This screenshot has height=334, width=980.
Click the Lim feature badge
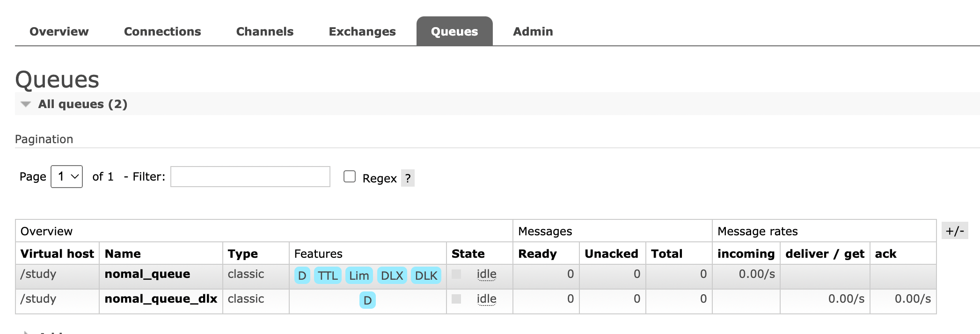pyautogui.click(x=358, y=276)
